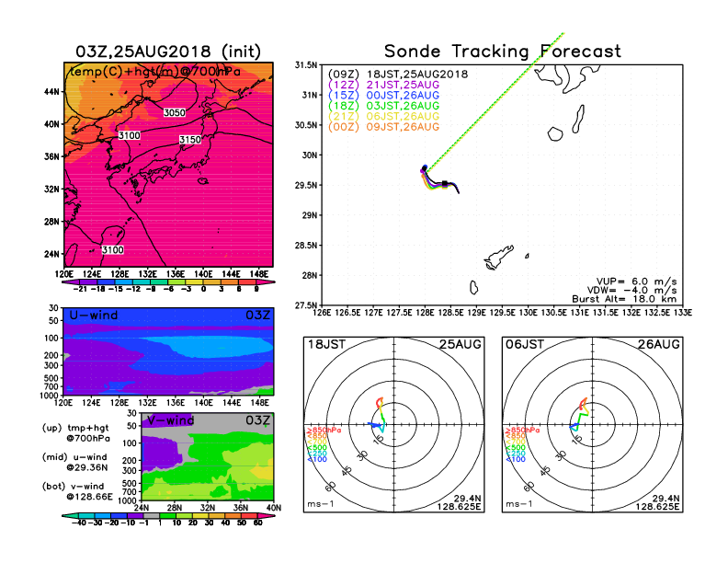Click the '(mid) u-wind @29.36N' description
728x563 pixels.
[x=75, y=462]
